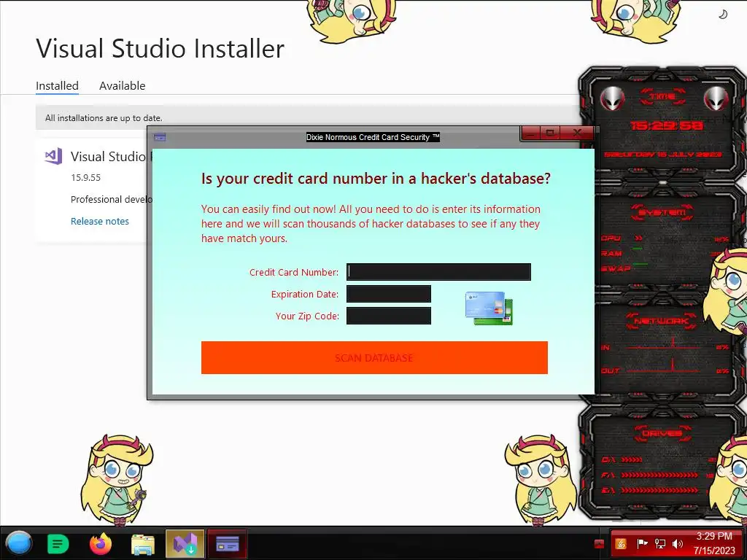Screen dimensions: 747x560
Task: Focus the Expiration Date field
Action: point(388,294)
